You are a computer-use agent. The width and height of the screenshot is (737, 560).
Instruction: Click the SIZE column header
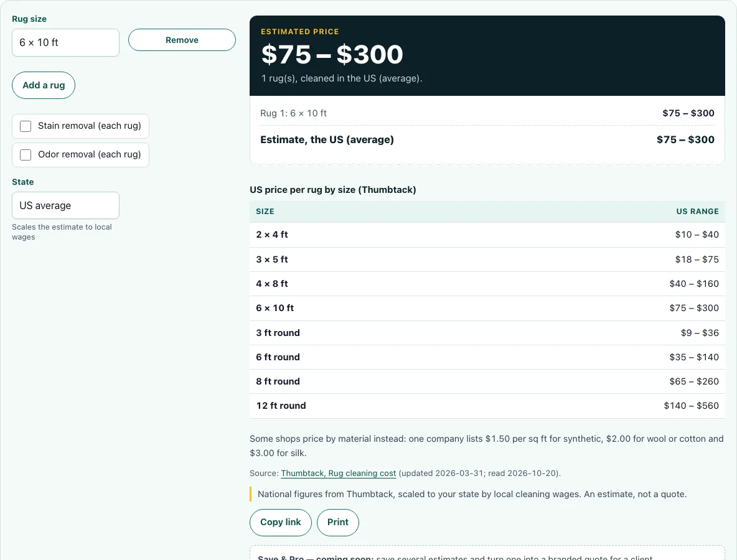pos(265,212)
